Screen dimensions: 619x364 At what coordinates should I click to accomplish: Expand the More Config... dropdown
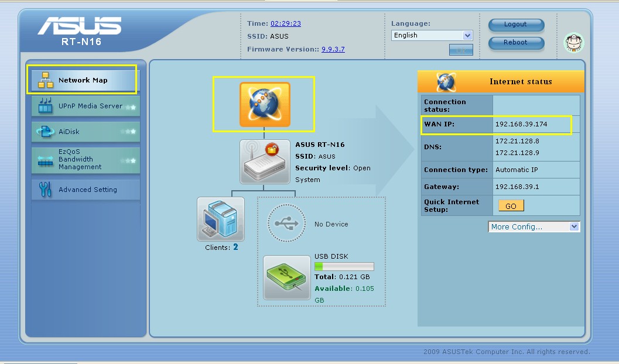pyautogui.click(x=533, y=226)
